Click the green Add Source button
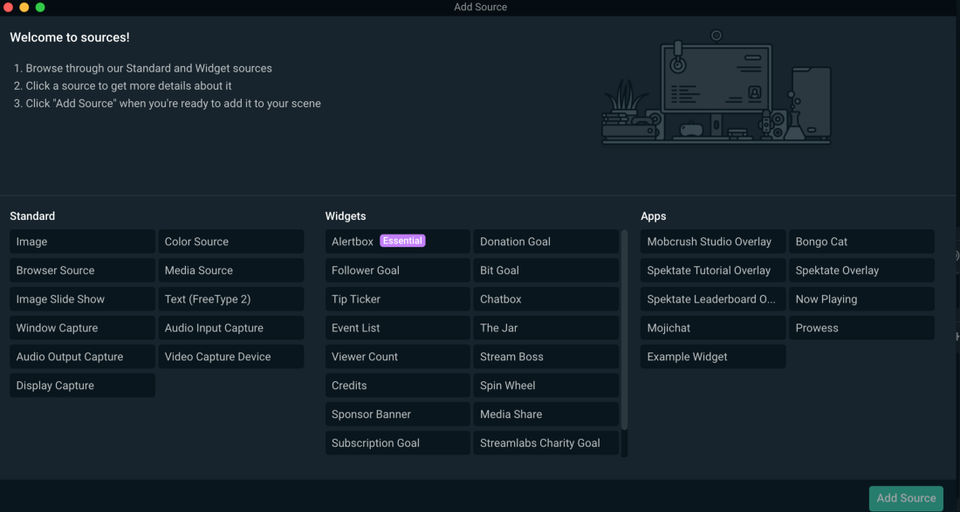The height and width of the screenshot is (512, 960). click(906, 498)
